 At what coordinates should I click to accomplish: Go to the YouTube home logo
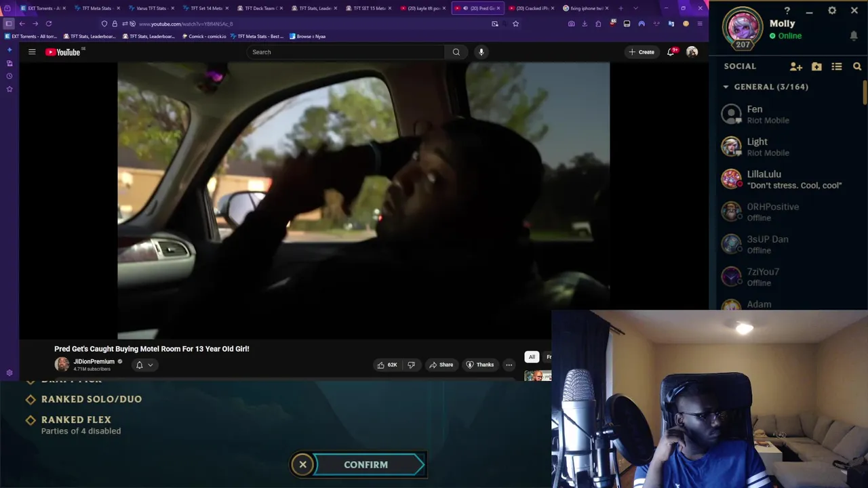(x=63, y=52)
